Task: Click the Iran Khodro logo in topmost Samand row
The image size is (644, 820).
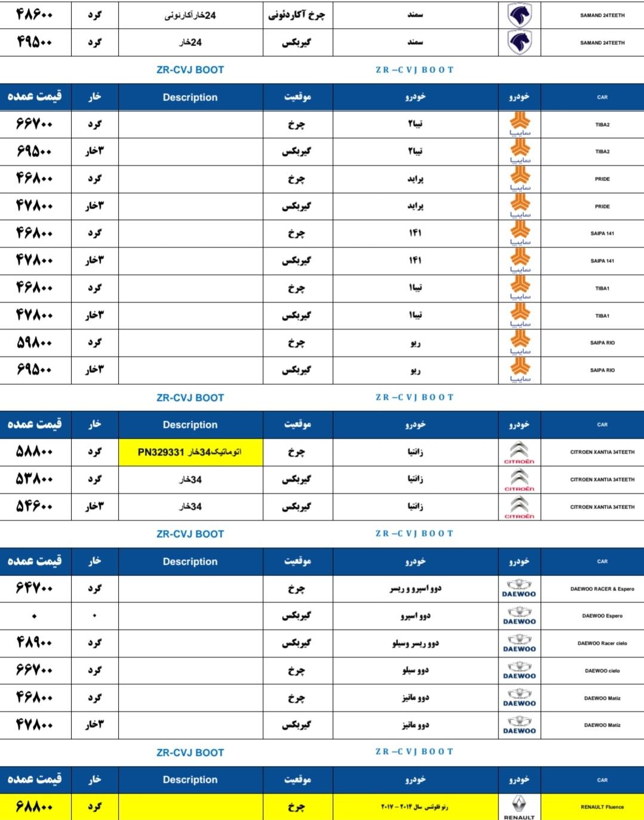Action: click(519, 15)
